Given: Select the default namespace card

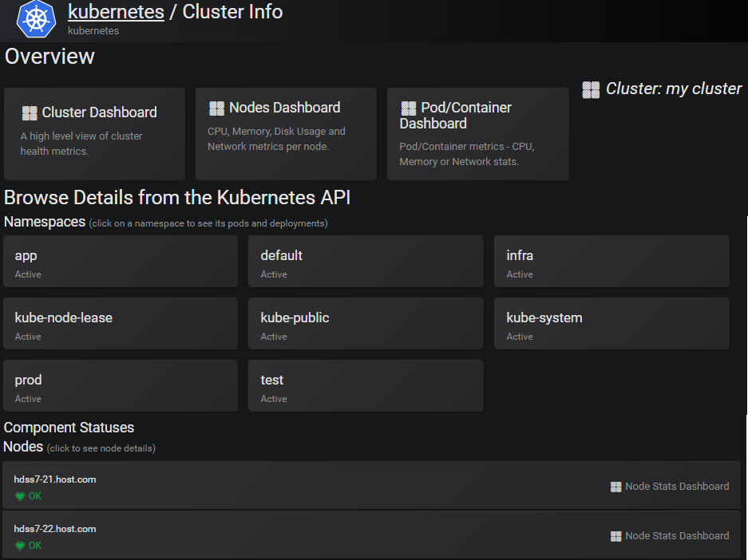Looking at the screenshot, I should [366, 262].
